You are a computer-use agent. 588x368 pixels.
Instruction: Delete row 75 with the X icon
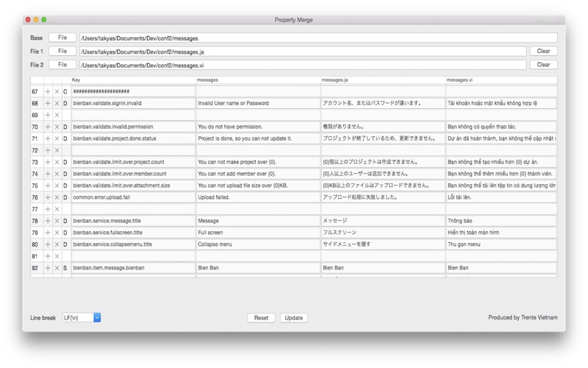pos(57,185)
